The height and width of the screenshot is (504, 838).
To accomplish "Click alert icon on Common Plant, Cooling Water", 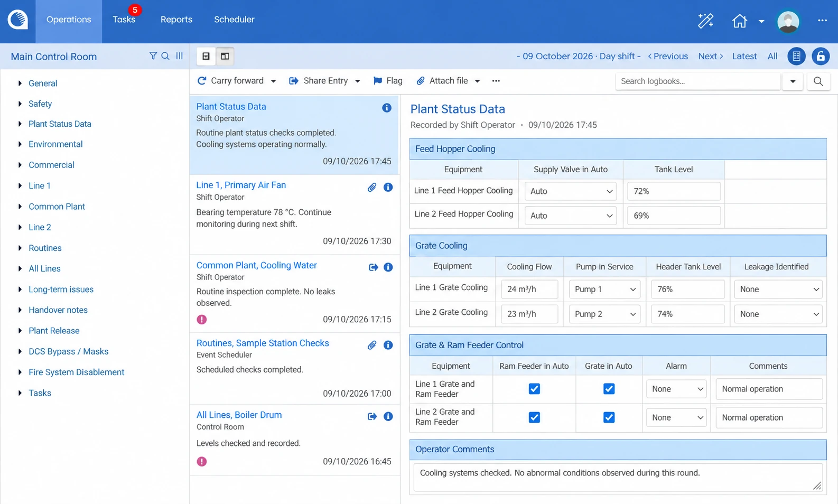I will tap(202, 320).
